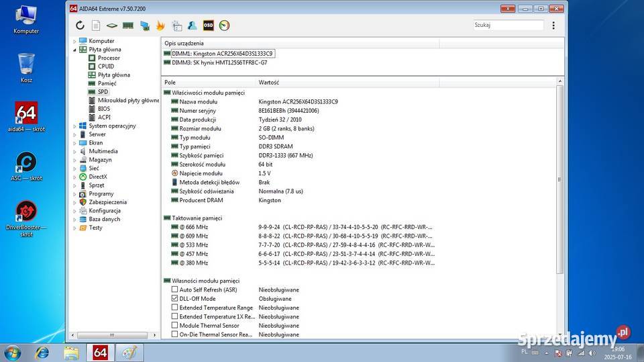Open the Report page icon in toolbar
The height and width of the screenshot is (362, 644).
(96, 26)
